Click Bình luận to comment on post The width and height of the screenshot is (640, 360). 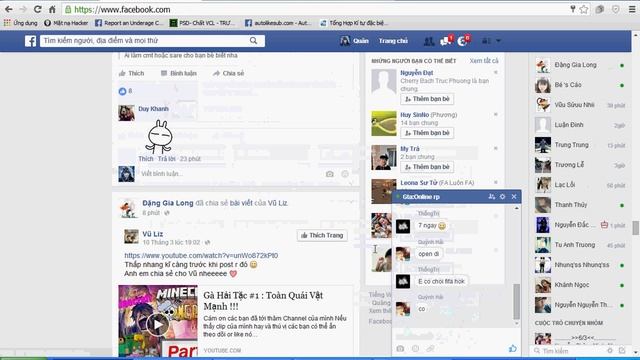pyautogui.click(x=178, y=73)
